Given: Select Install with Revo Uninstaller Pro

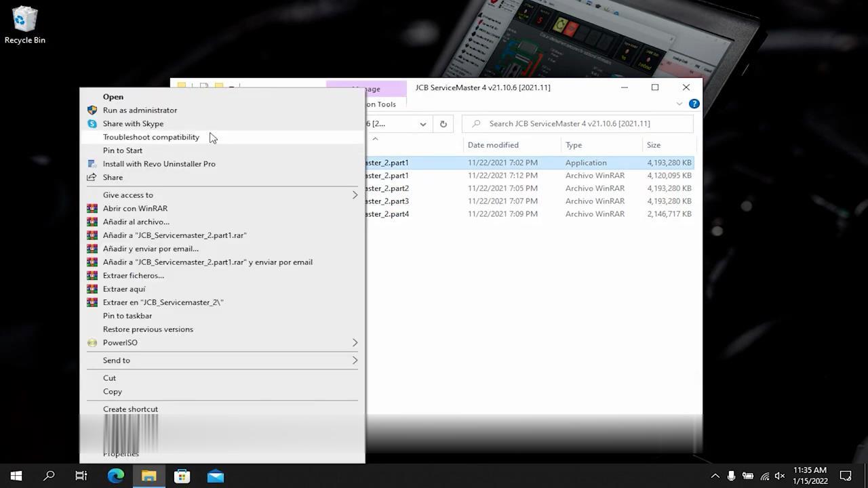Looking at the screenshot, I should [159, 163].
